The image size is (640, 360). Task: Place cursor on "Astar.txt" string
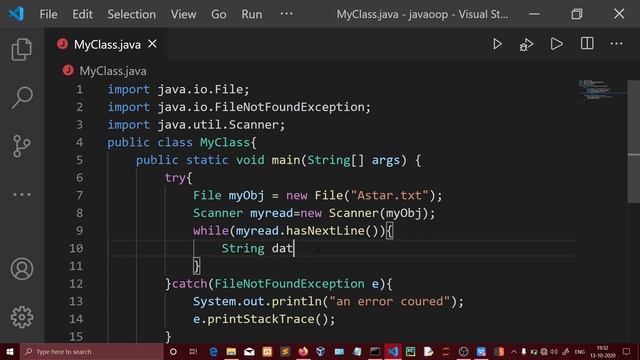point(389,195)
